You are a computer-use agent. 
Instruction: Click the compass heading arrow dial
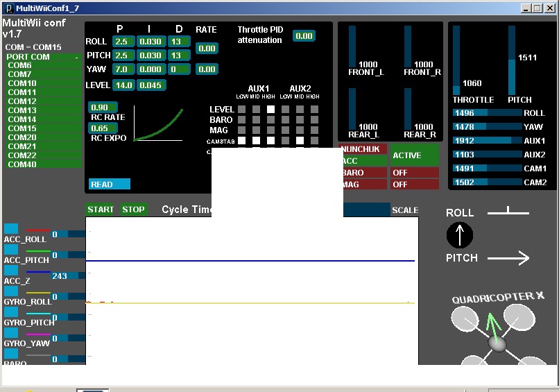click(x=460, y=235)
